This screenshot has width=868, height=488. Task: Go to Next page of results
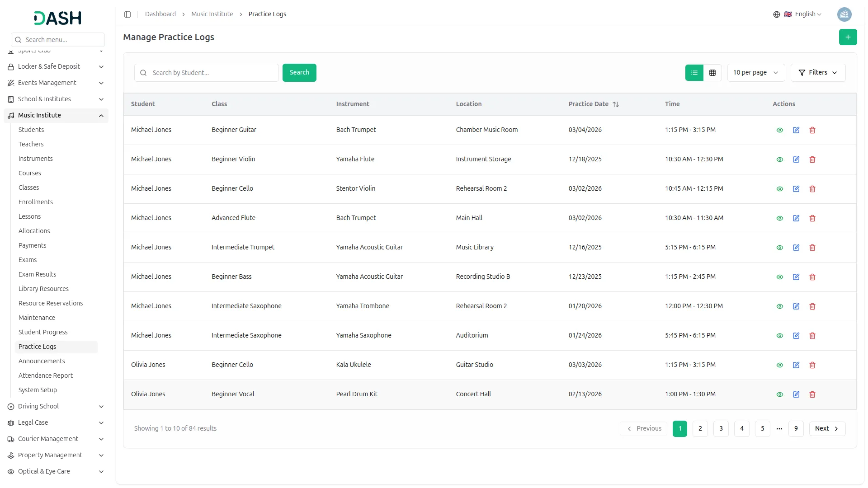click(826, 429)
